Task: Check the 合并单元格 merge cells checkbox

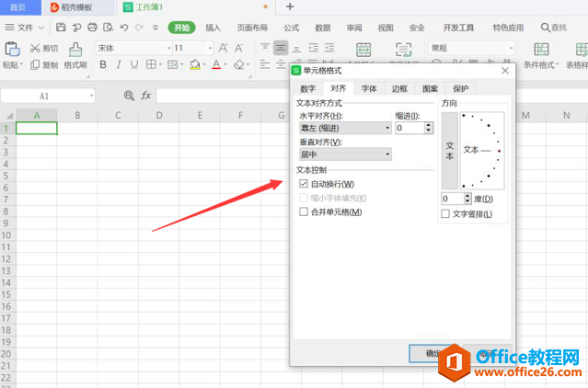Action: pyautogui.click(x=304, y=212)
